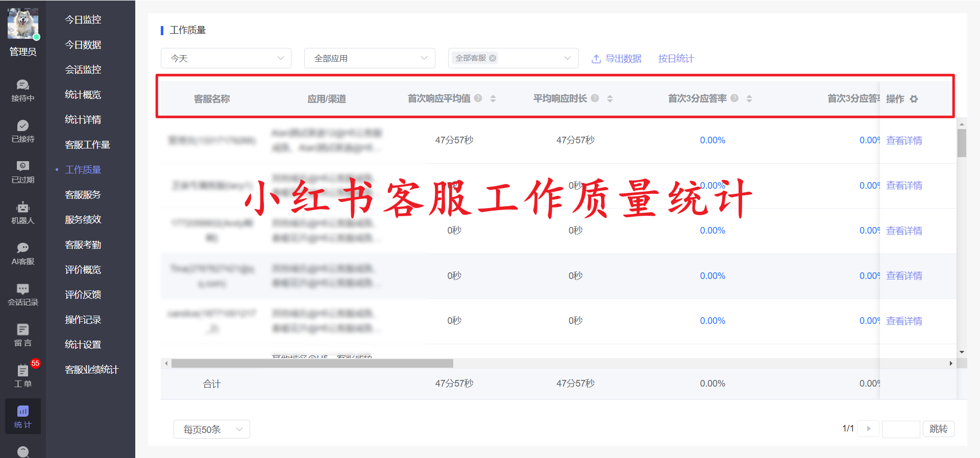Select 今日数据 menu item

click(x=83, y=44)
